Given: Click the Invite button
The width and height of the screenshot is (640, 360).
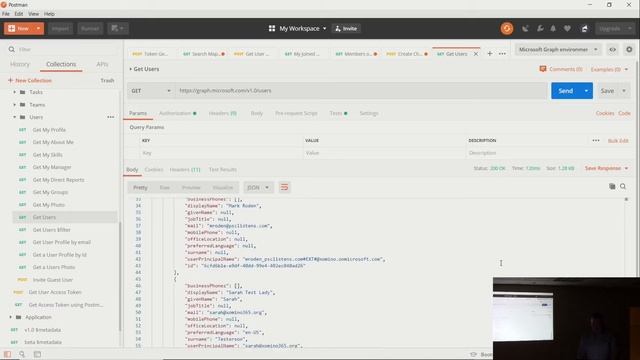Looking at the screenshot, I should tap(346, 29).
